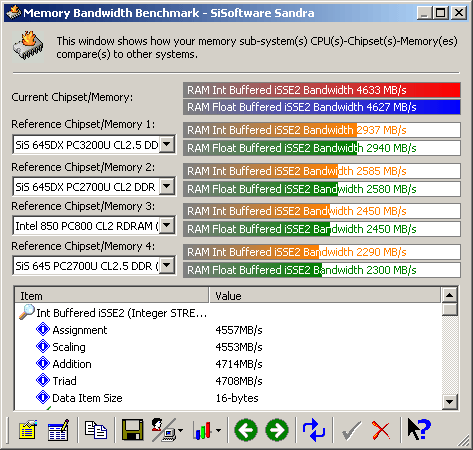Select the Int Buffered iSSE2 magnifier row
The height and width of the screenshot is (450, 473).
click(x=228, y=313)
